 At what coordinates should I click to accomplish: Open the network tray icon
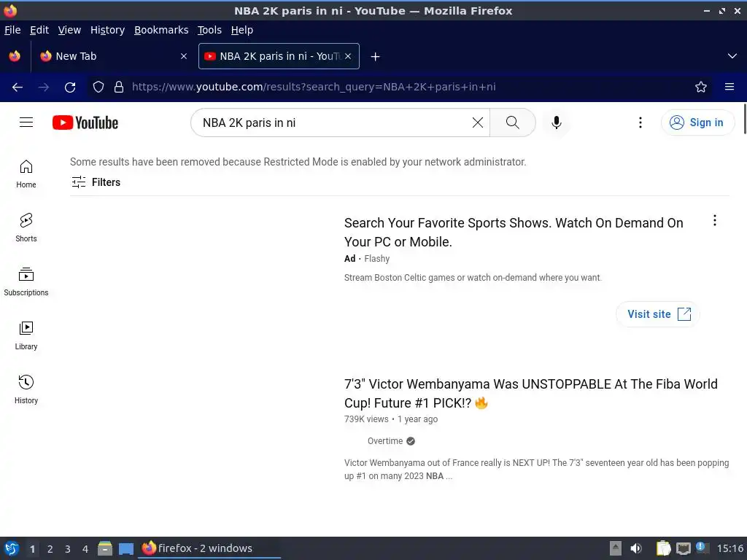coord(683,548)
